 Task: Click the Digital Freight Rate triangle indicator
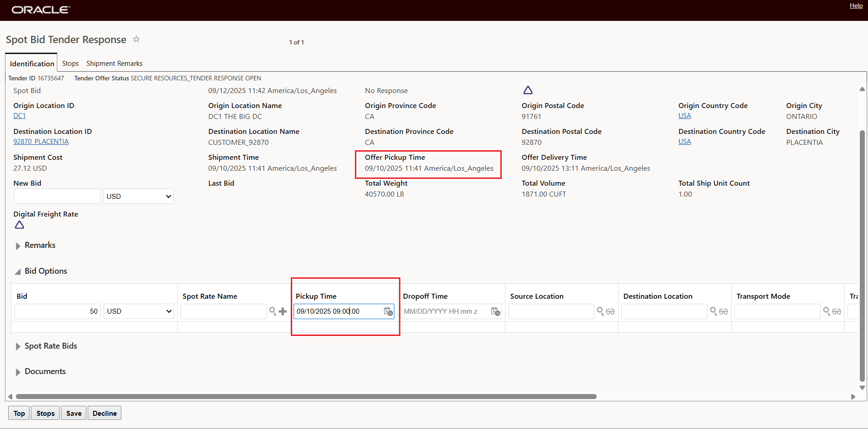(19, 225)
